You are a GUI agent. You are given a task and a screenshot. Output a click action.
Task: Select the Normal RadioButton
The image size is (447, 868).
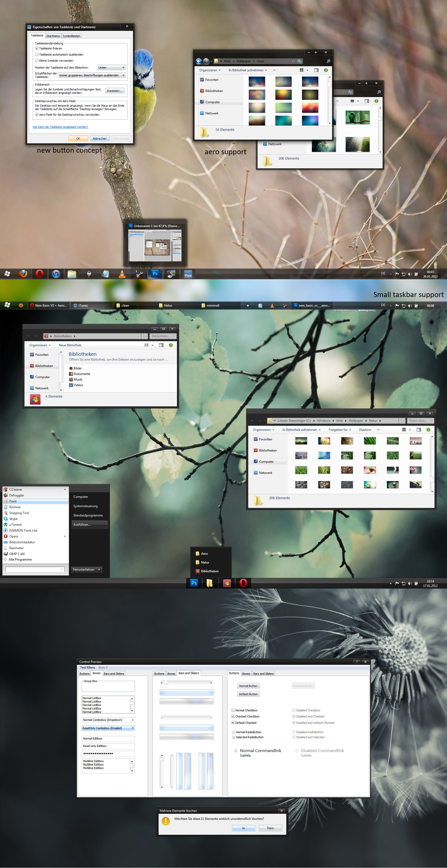(x=234, y=732)
